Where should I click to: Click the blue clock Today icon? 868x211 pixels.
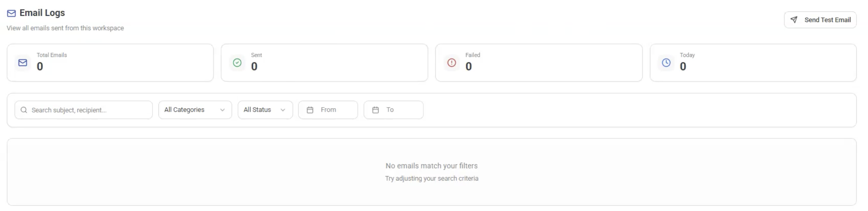click(x=666, y=63)
